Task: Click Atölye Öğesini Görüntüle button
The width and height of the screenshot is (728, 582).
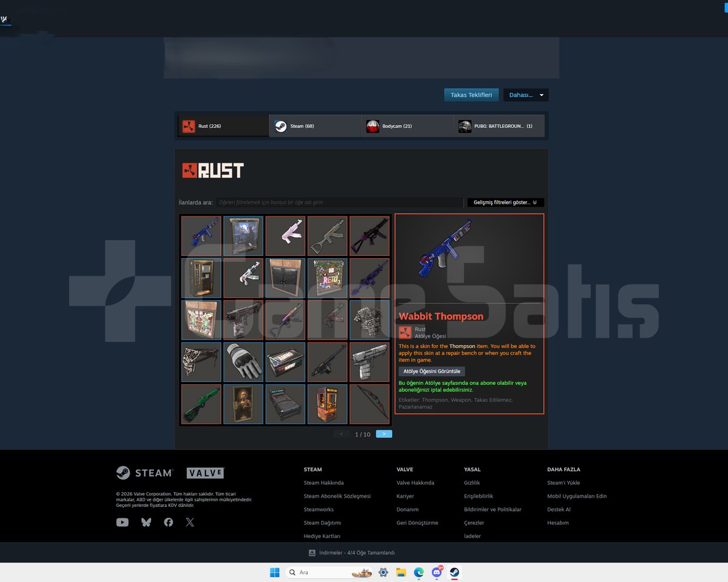Action: (x=432, y=371)
